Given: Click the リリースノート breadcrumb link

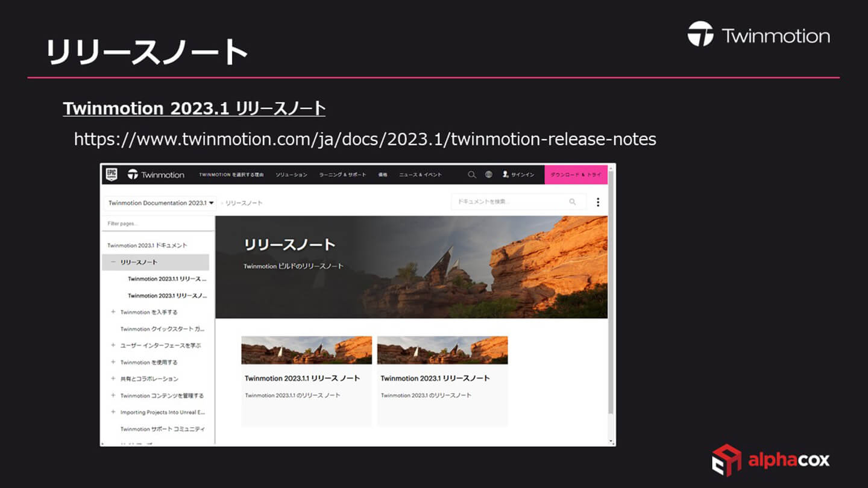Looking at the screenshot, I should coord(244,203).
